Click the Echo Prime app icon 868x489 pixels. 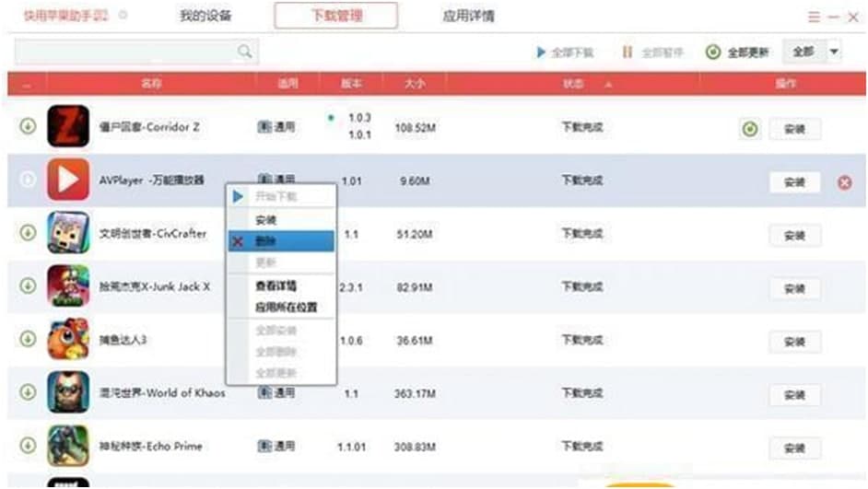68,445
